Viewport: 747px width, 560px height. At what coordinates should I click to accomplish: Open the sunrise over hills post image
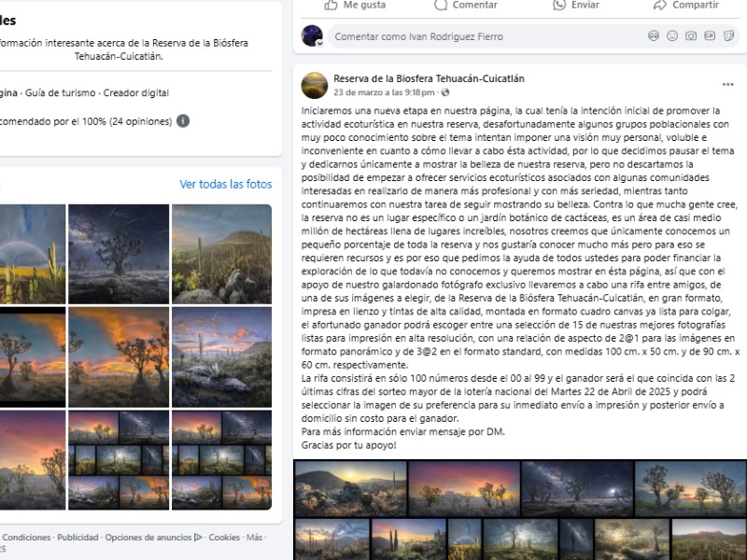point(351,489)
